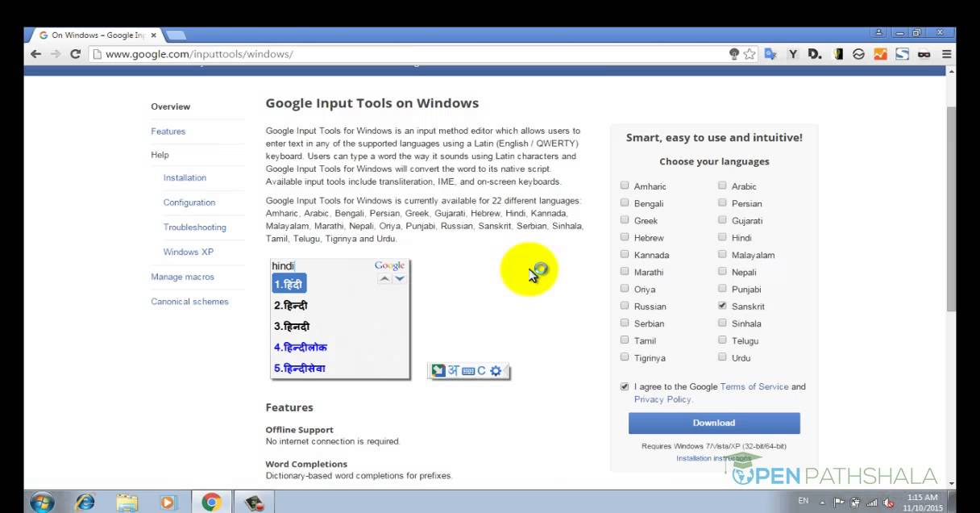Go to Features in the sidebar
The height and width of the screenshot is (513, 980).
point(168,131)
